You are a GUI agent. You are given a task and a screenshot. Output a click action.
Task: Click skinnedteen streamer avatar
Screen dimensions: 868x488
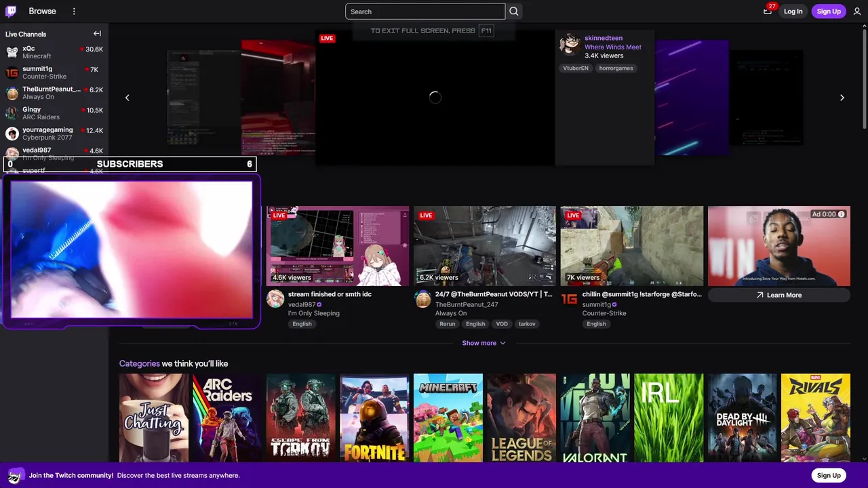coord(570,45)
